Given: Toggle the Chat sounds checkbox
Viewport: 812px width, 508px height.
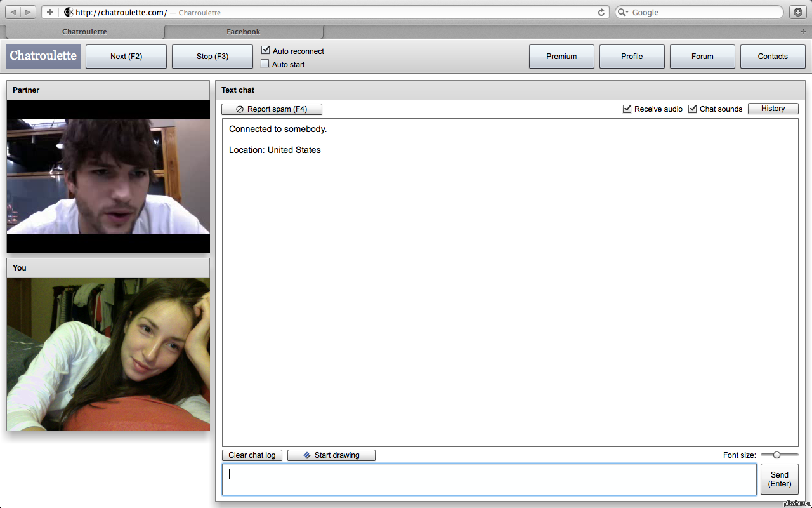Looking at the screenshot, I should 693,109.
